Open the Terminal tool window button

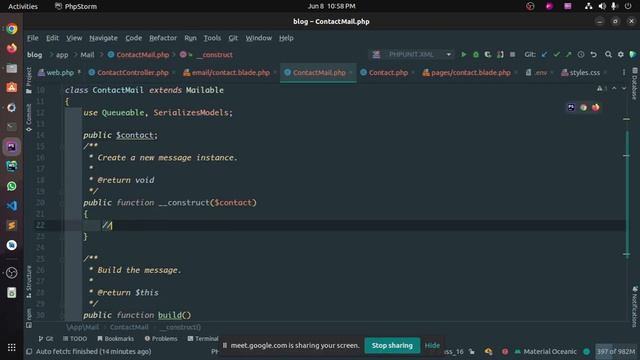[x=203, y=338]
